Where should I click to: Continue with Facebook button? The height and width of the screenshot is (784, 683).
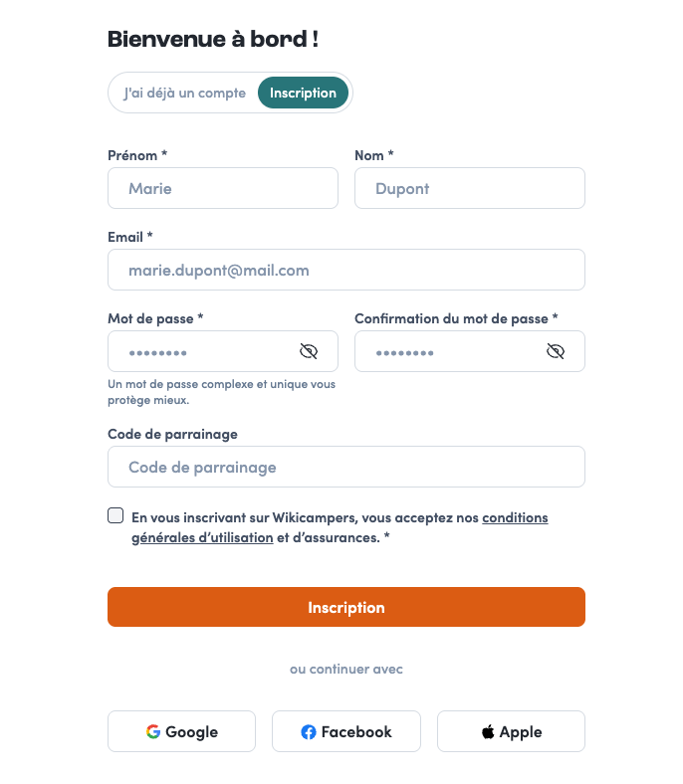tap(346, 731)
